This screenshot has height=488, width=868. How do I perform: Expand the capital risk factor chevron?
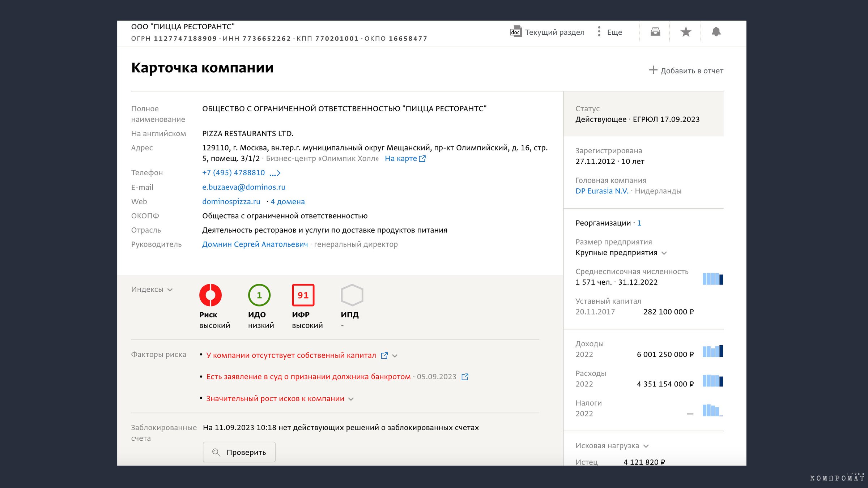(x=395, y=356)
